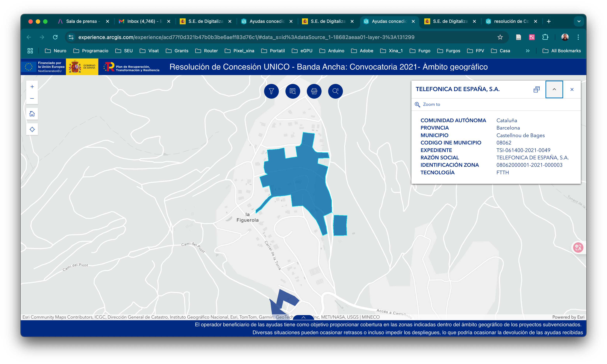Dock the Telefonica popup panel
This screenshot has height=364, width=607.
(x=536, y=90)
